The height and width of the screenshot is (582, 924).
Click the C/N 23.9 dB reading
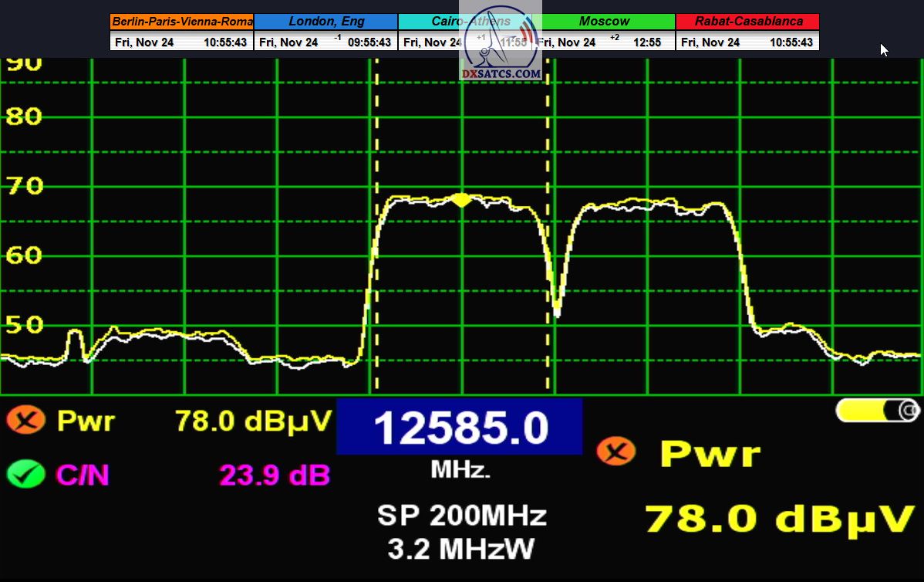274,475
